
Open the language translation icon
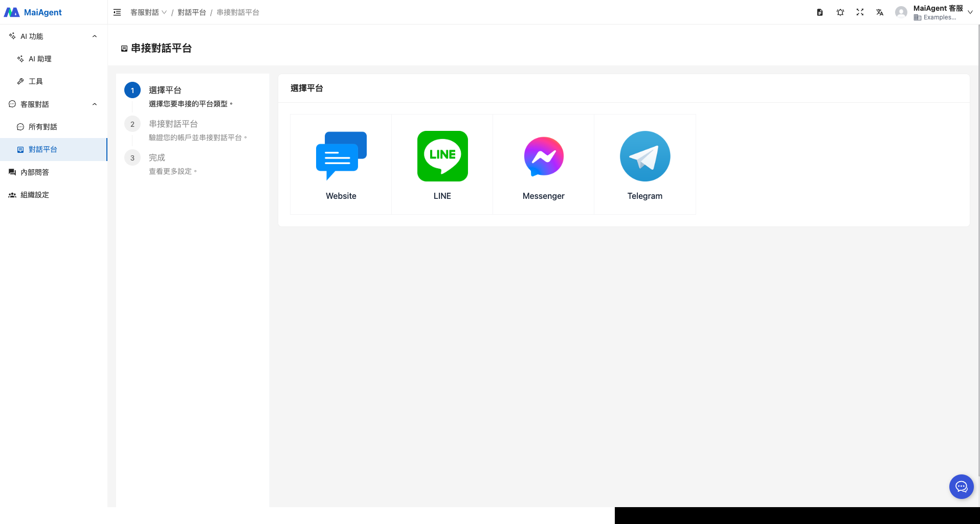click(880, 12)
